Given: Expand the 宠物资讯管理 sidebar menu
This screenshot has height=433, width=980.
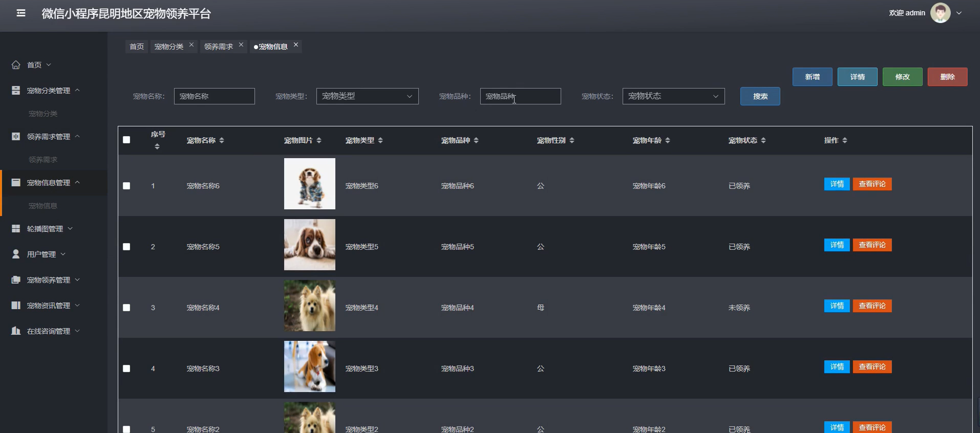Looking at the screenshot, I should (77, 306).
